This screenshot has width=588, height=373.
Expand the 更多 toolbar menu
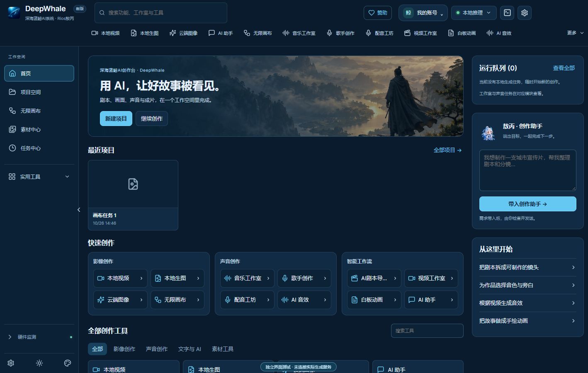click(575, 33)
